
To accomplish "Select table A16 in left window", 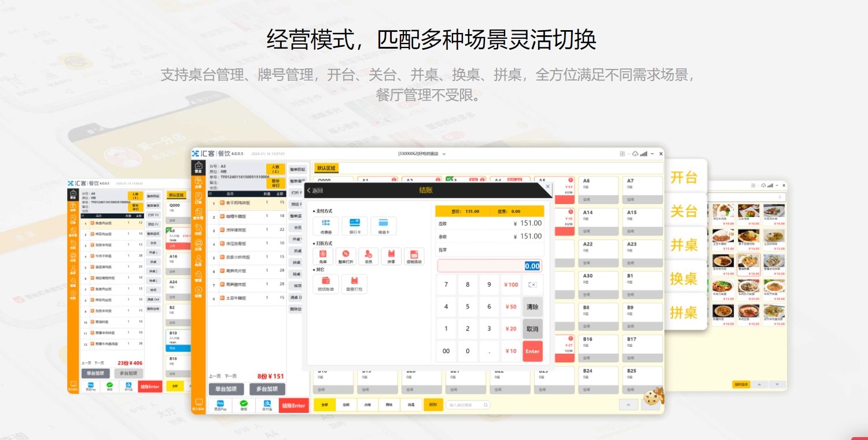I will tap(178, 265).
